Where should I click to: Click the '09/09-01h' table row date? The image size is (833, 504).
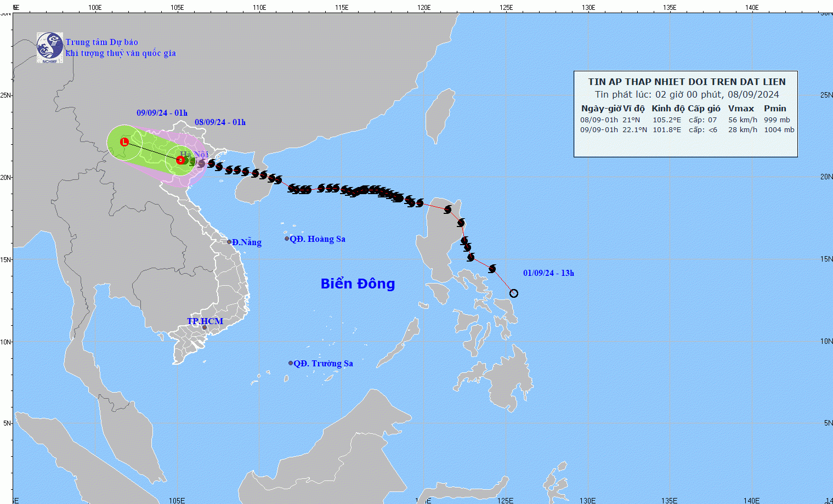(599, 130)
